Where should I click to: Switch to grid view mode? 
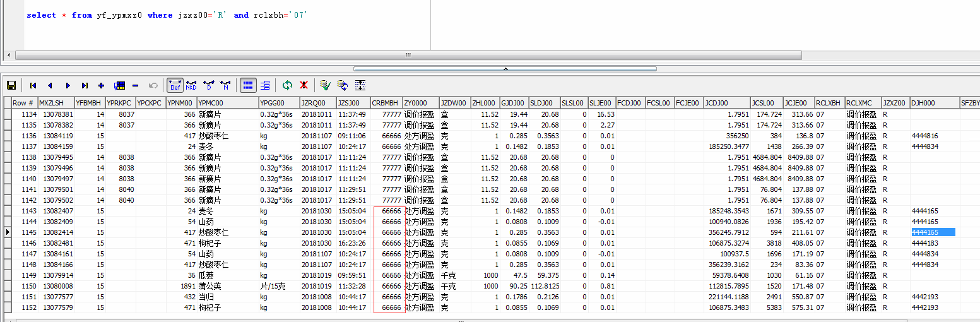(x=248, y=85)
